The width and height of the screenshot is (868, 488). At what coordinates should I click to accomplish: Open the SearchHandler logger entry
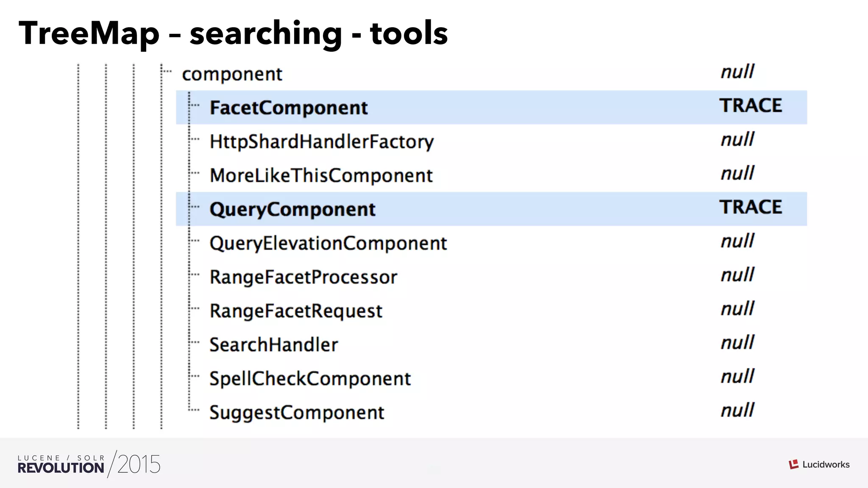tap(273, 344)
